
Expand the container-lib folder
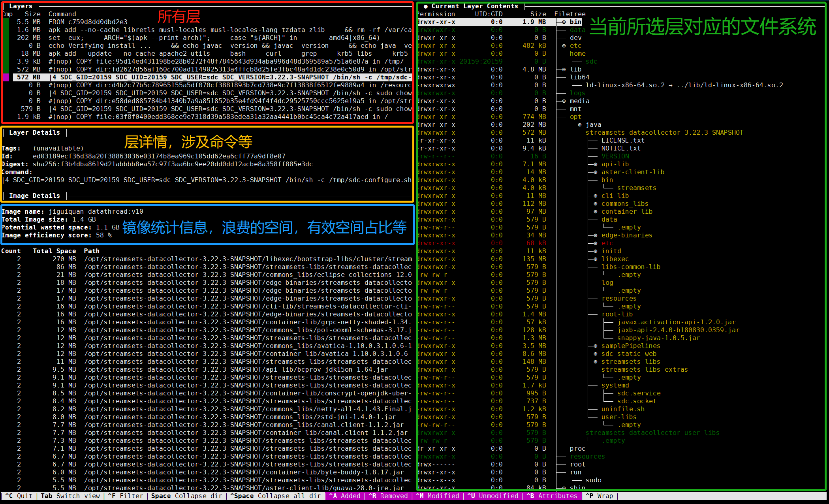tap(596, 212)
